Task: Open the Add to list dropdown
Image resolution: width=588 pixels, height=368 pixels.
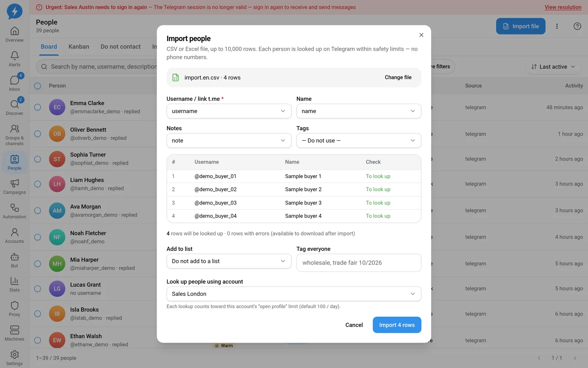Action: pyautogui.click(x=229, y=261)
